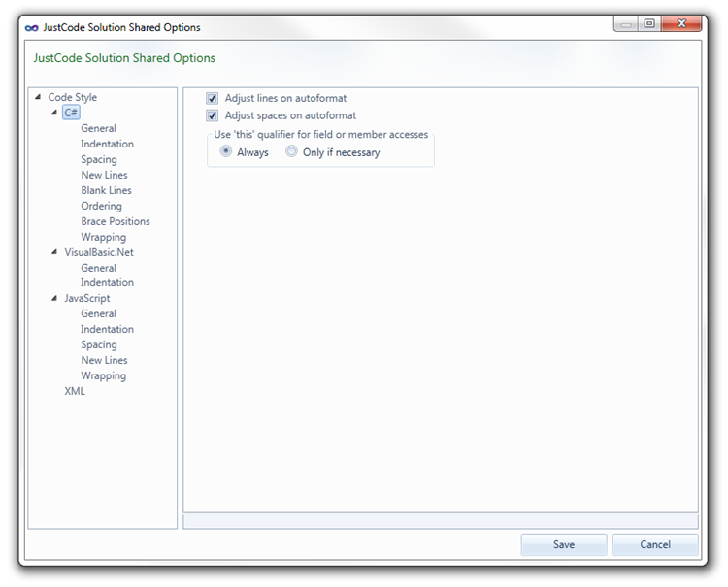
Task: Click the JustCode infinity icon in title bar
Action: coord(32,28)
